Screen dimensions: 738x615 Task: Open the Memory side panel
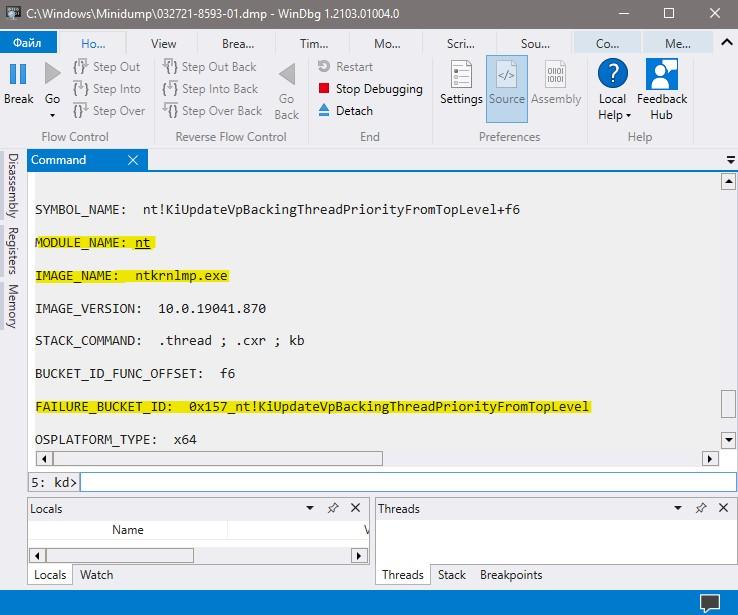[13, 306]
